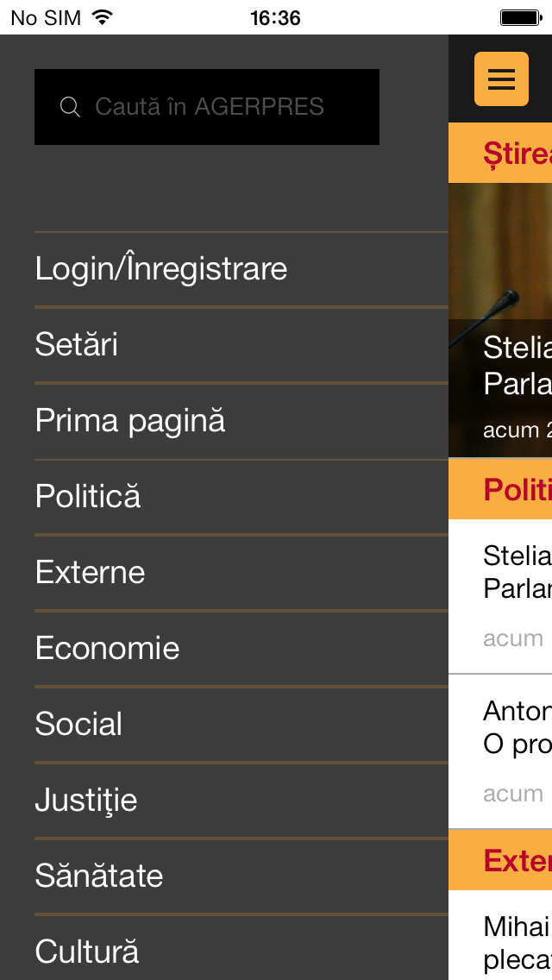Select the Social category
Viewport: 552px width, 980px height.
241,725
